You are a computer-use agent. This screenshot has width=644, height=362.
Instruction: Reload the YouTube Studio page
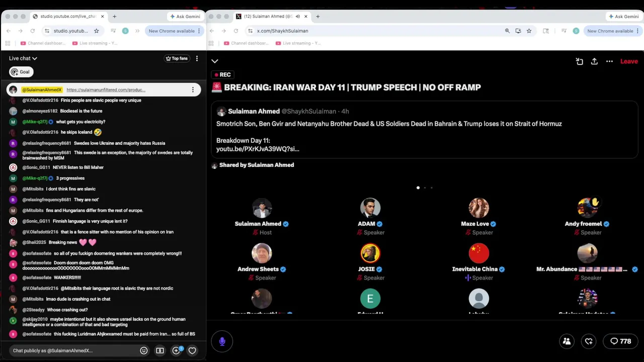[x=33, y=31]
